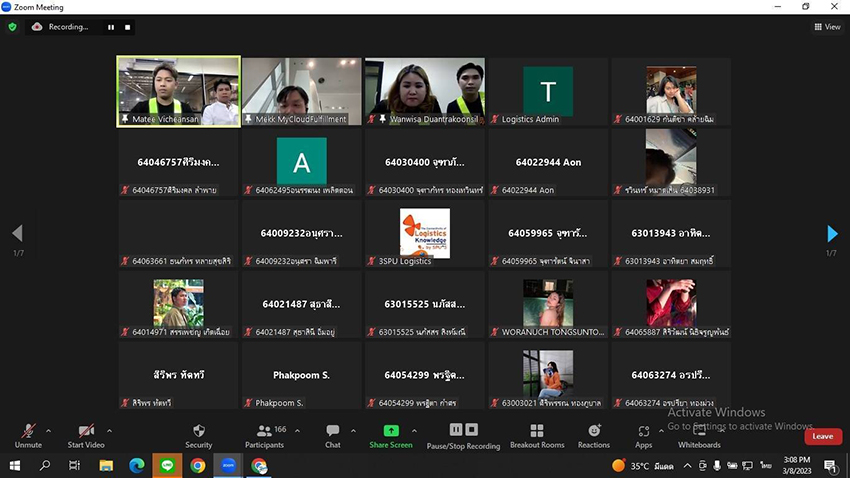Click the green encryption shield icon
Viewport: 850px width, 478px height.
point(12,27)
